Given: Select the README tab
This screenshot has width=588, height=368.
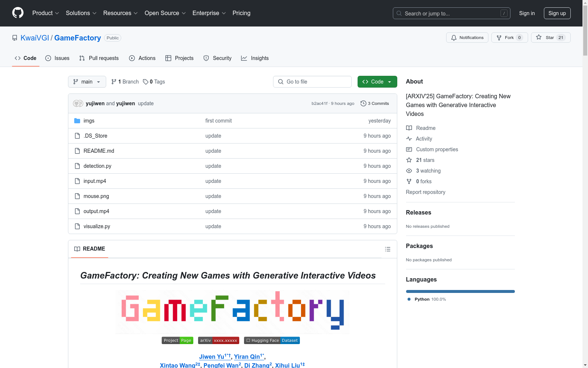Looking at the screenshot, I should (x=90, y=249).
